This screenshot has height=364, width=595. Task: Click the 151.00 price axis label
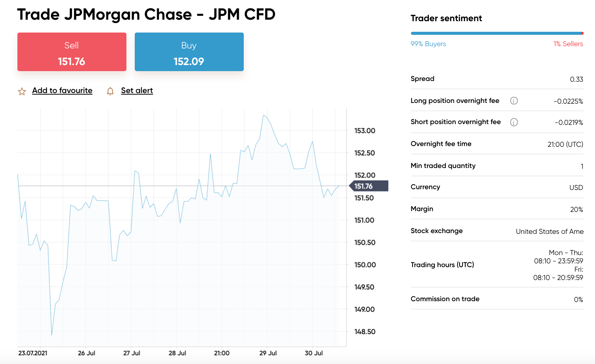(364, 220)
